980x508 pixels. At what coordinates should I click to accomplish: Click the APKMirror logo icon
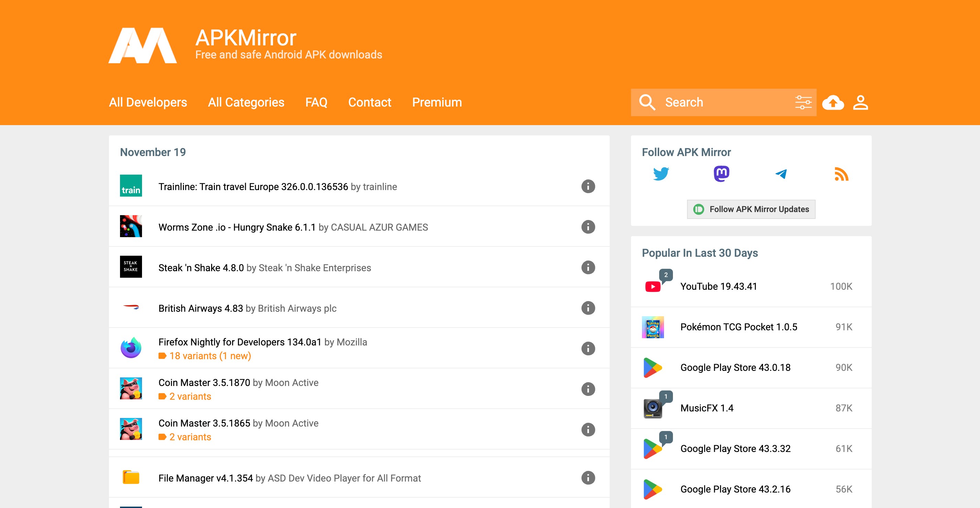pyautogui.click(x=143, y=45)
